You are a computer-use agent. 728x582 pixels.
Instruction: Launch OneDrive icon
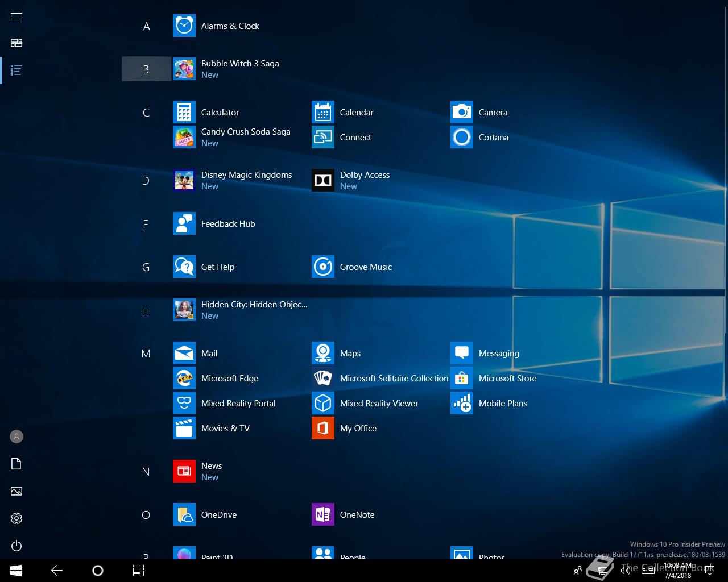pos(184,515)
